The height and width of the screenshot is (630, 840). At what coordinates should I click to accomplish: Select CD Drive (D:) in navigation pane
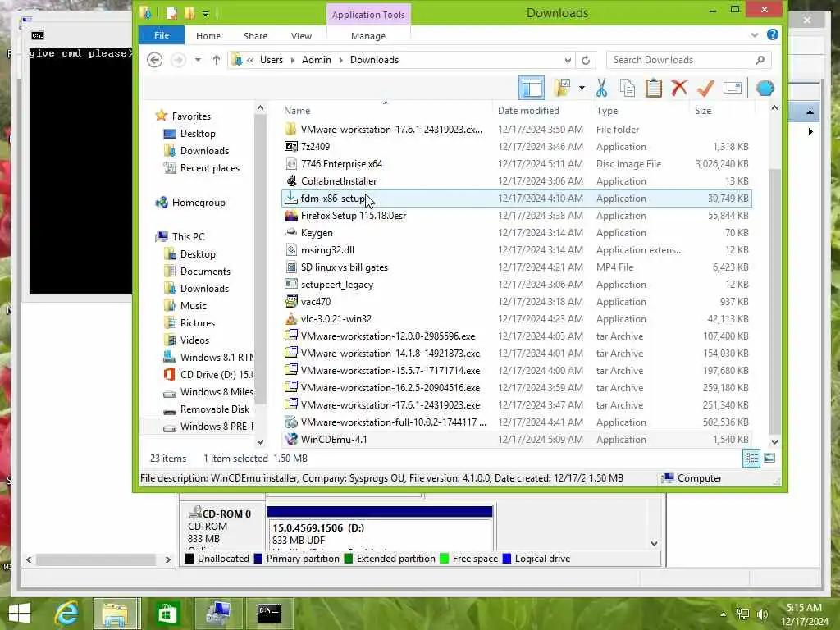(x=217, y=374)
